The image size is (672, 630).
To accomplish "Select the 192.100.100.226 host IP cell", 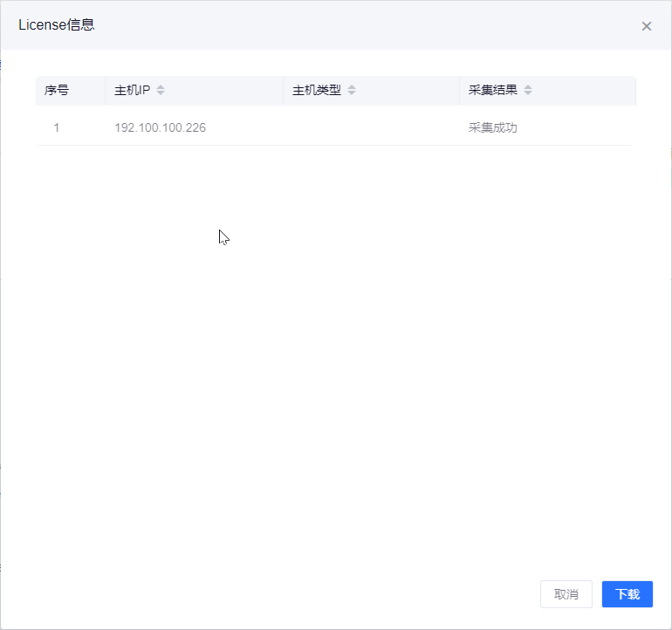I will coord(160,127).
